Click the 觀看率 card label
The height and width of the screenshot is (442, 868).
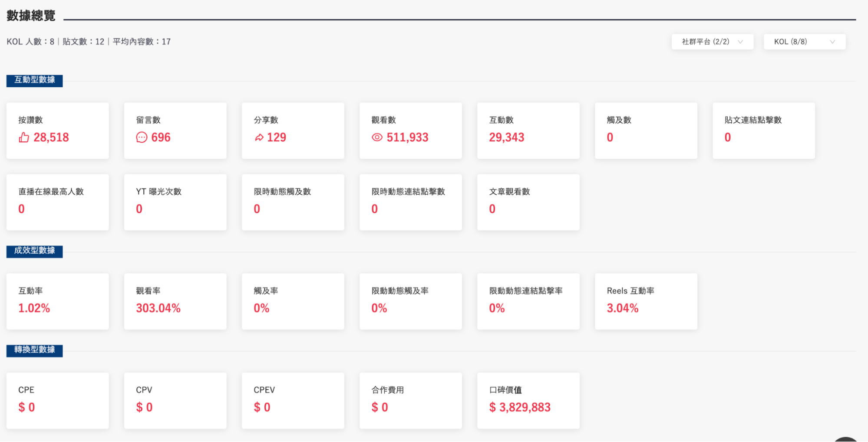[x=148, y=291]
